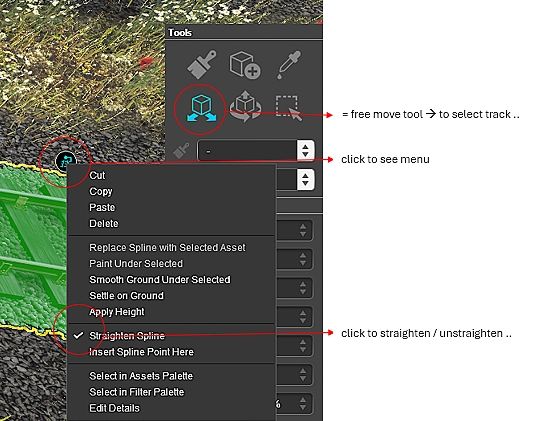This screenshot has height=421, width=533.
Task: Select the Marquee selection tool
Action: pyautogui.click(x=289, y=108)
